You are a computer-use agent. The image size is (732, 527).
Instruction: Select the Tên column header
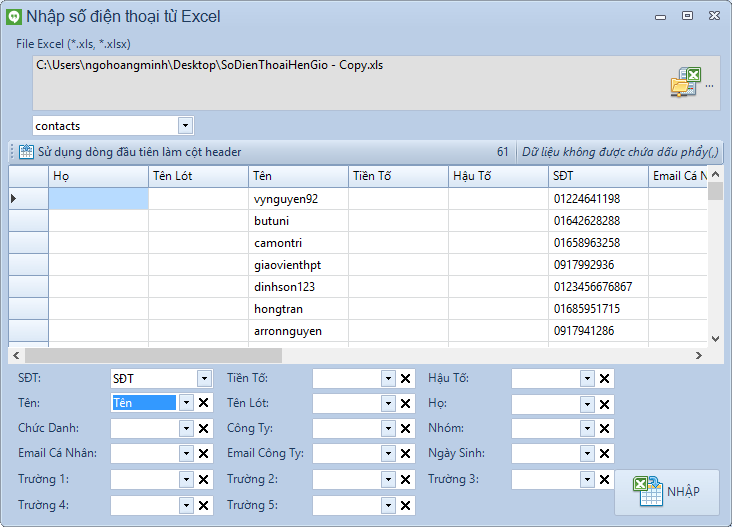click(298, 176)
